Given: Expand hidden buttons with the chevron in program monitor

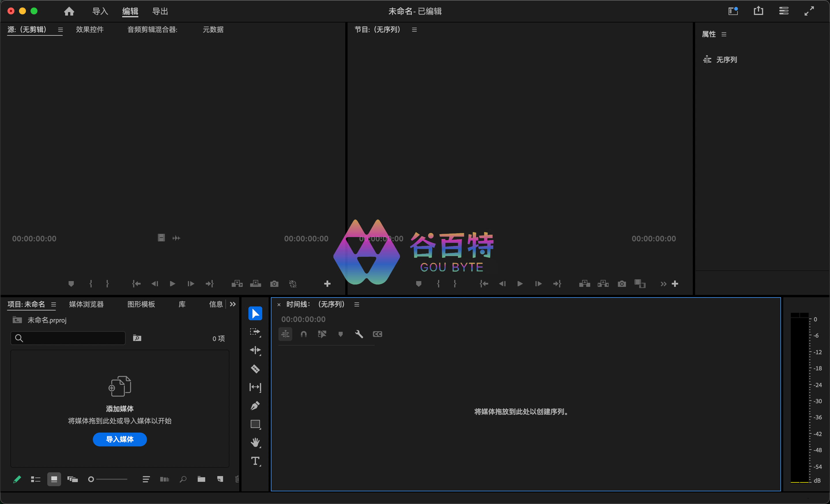Looking at the screenshot, I should [x=663, y=283].
